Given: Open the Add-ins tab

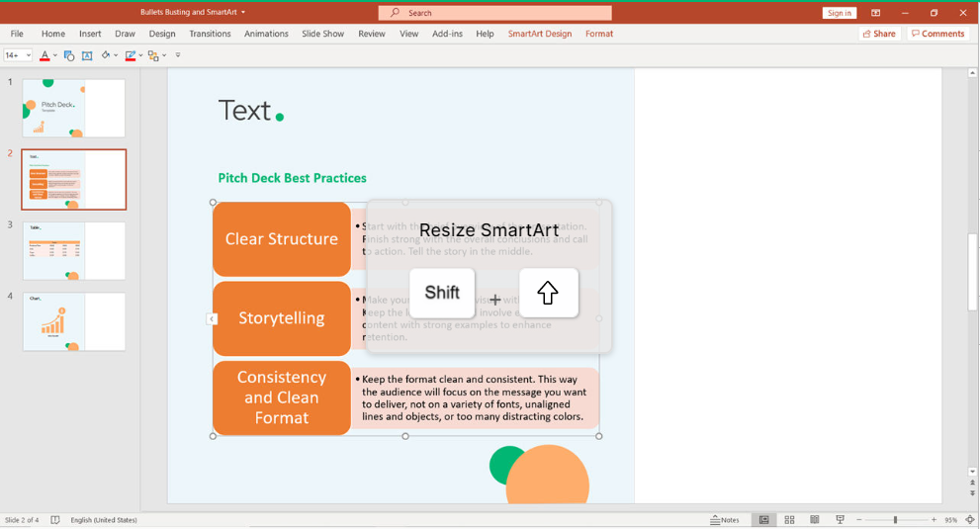Looking at the screenshot, I should (x=448, y=34).
